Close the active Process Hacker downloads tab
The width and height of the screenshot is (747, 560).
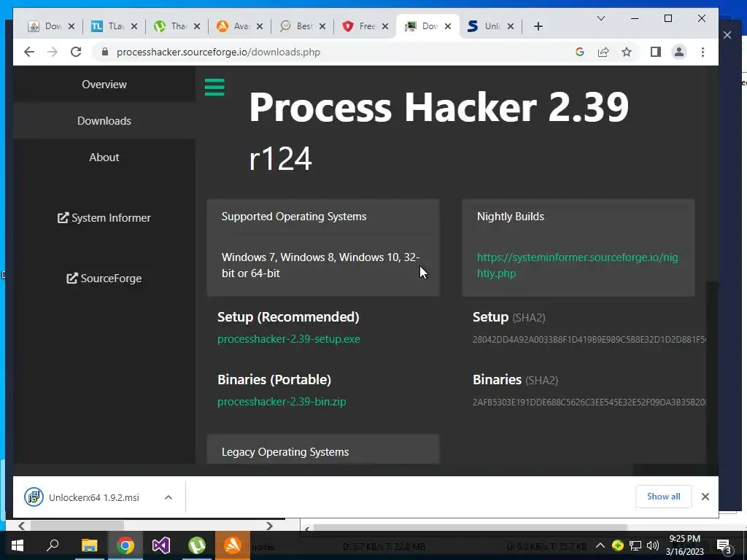(448, 26)
